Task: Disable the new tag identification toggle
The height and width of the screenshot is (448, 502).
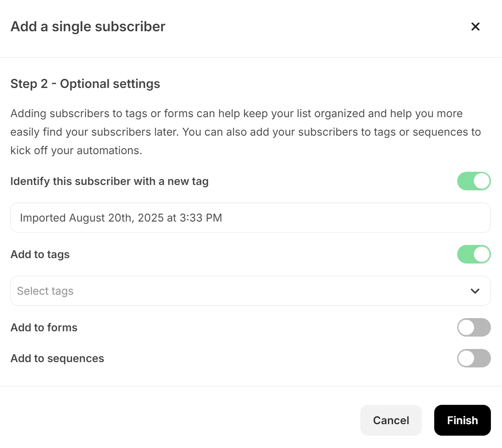Action: tap(474, 181)
